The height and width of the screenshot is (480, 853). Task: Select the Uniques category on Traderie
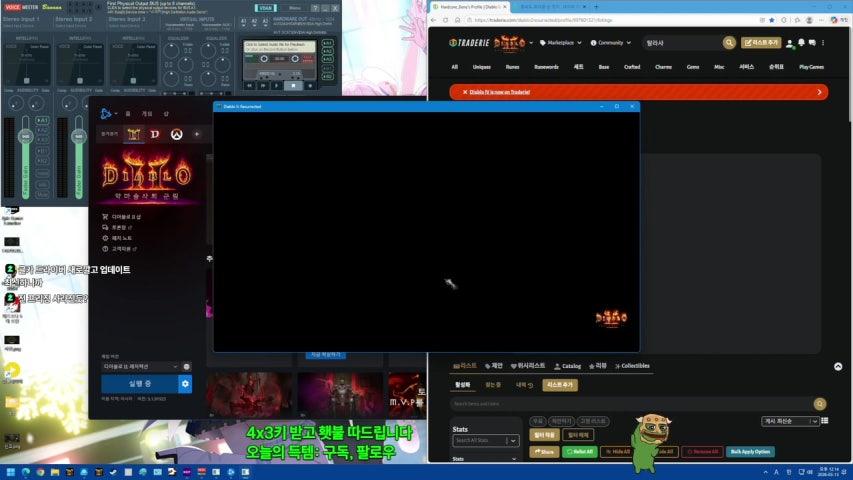[481, 67]
